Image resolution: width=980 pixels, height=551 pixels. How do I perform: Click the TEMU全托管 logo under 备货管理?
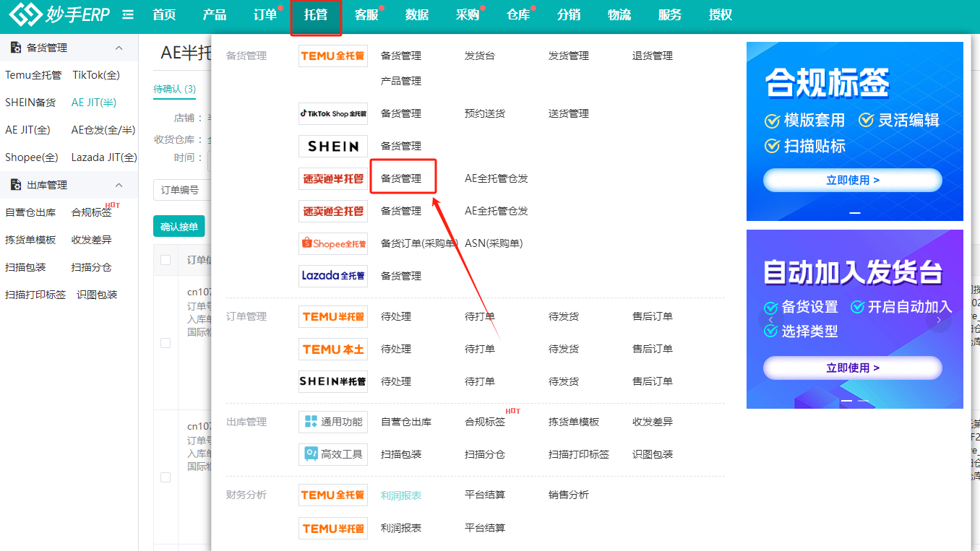[333, 56]
